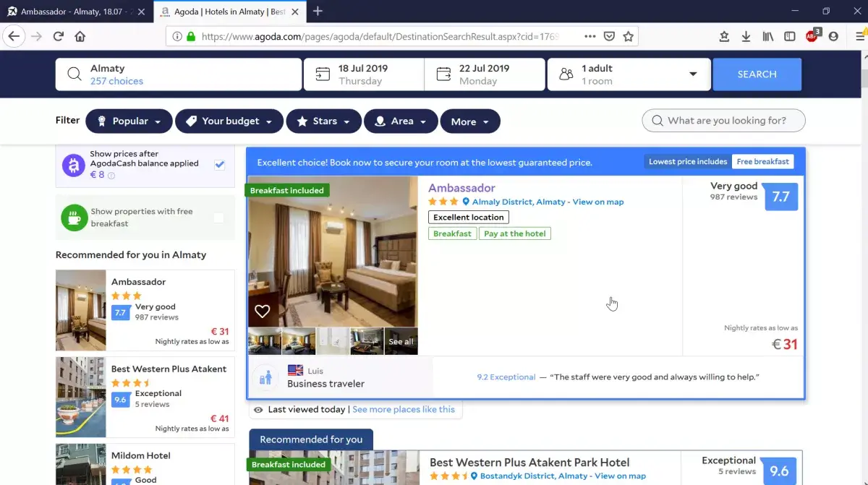Uncheck Show prices after AgodaCash balance applied
The image size is (868, 485).
click(219, 165)
